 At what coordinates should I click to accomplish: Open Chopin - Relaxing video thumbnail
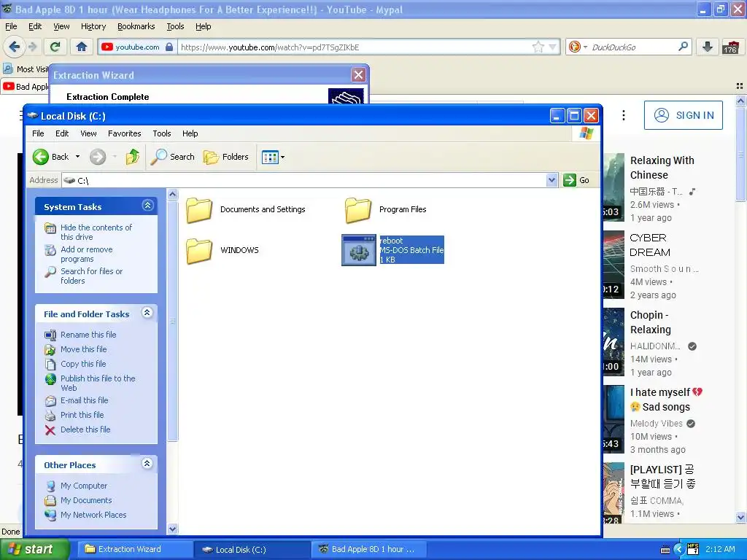[x=614, y=341]
